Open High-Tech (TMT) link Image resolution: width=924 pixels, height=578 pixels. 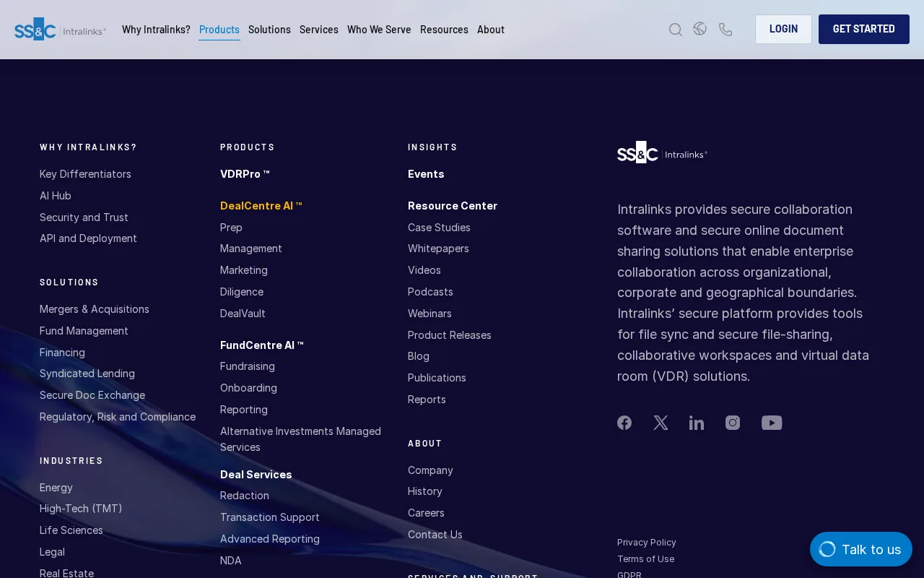[81, 509]
